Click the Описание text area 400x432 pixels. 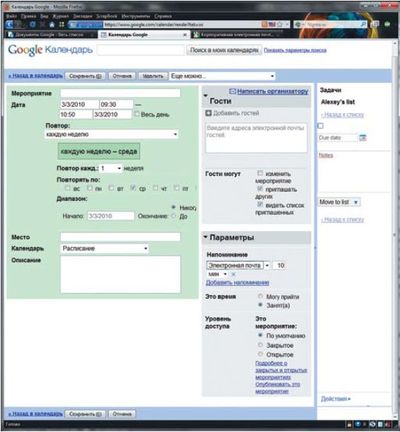pyautogui.click(x=120, y=274)
